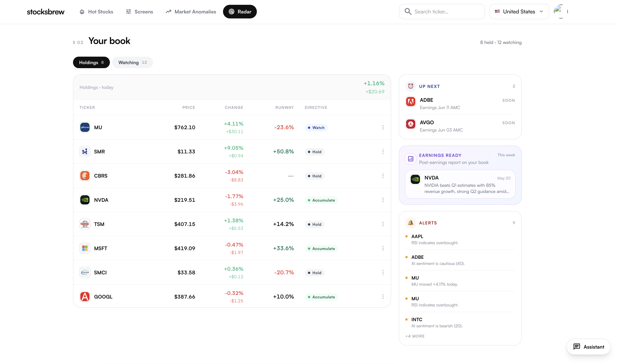Click the Earnings Ready chart icon
This screenshot has height=364, width=617.
tap(411, 159)
